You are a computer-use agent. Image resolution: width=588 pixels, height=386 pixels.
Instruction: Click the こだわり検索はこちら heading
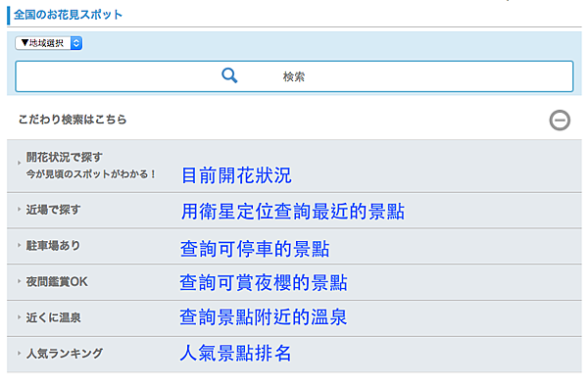[73, 120]
